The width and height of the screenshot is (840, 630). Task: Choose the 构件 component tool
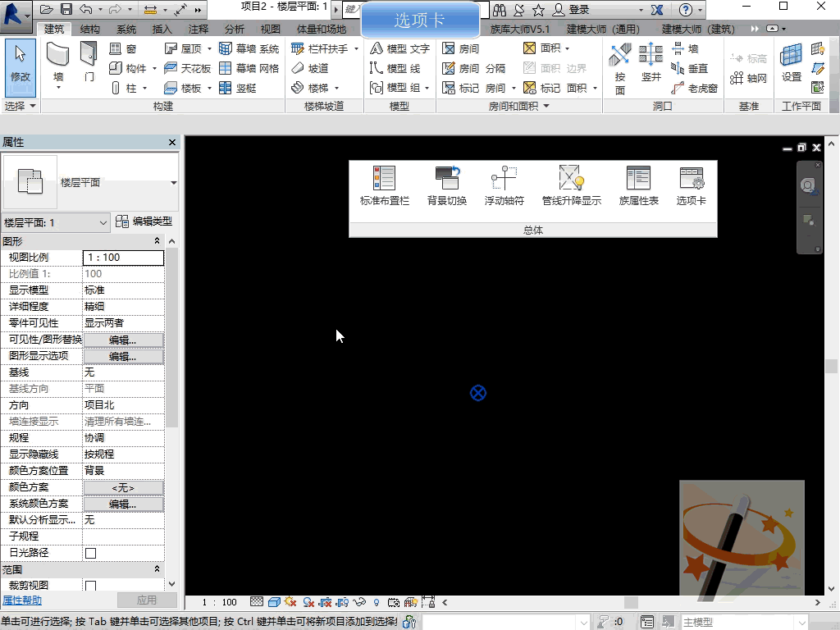[127, 68]
